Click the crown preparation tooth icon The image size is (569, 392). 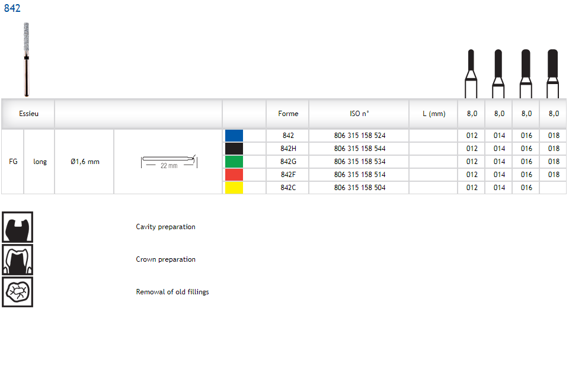[18, 259]
